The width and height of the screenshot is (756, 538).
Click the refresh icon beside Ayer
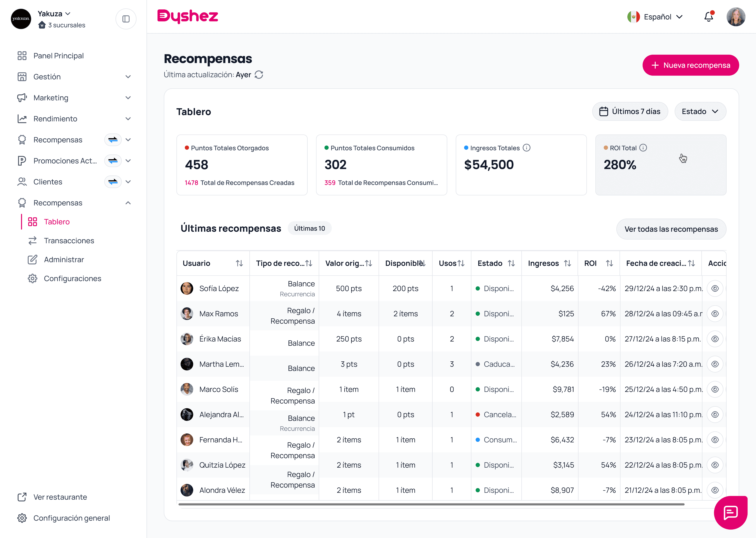[x=259, y=75]
